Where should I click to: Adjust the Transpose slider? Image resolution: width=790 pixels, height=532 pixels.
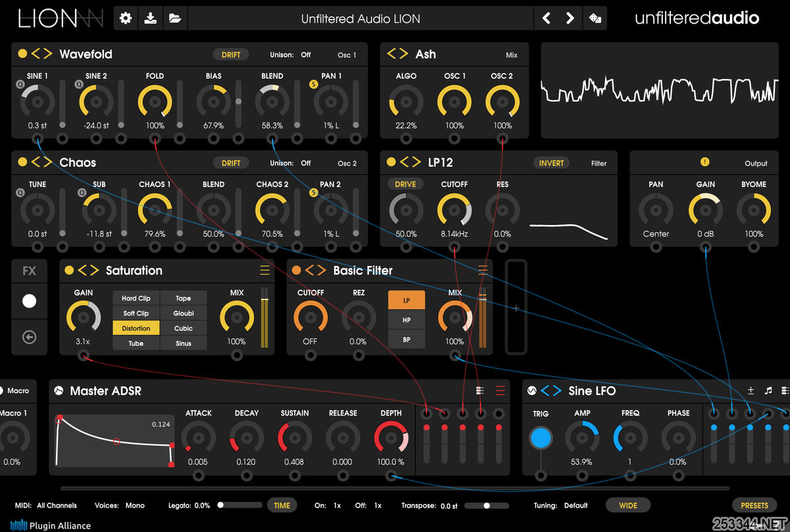(487, 506)
